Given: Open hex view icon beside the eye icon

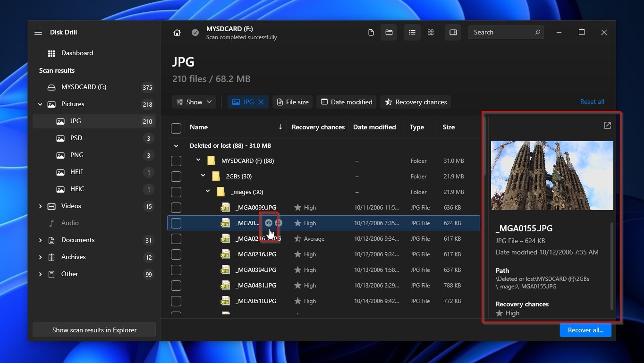Looking at the screenshot, I should [x=279, y=223].
